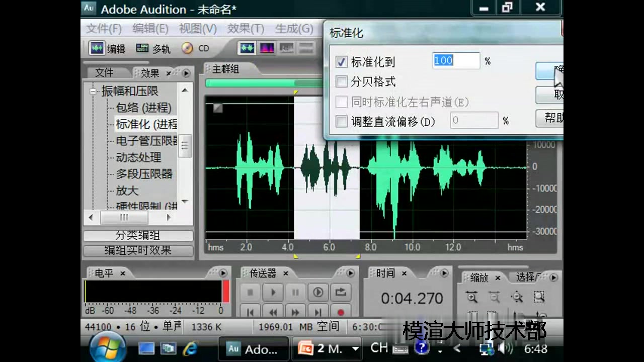The image size is (644, 362).
Task: Launch Internet Explorer from taskbar
Action: (x=190, y=348)
